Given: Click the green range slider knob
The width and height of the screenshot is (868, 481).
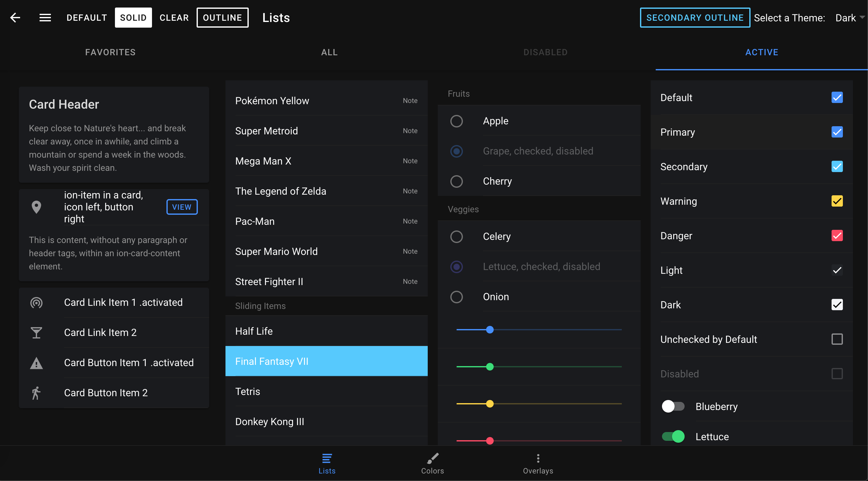Looking at the screenshot, I should click(x=490, y=366).
